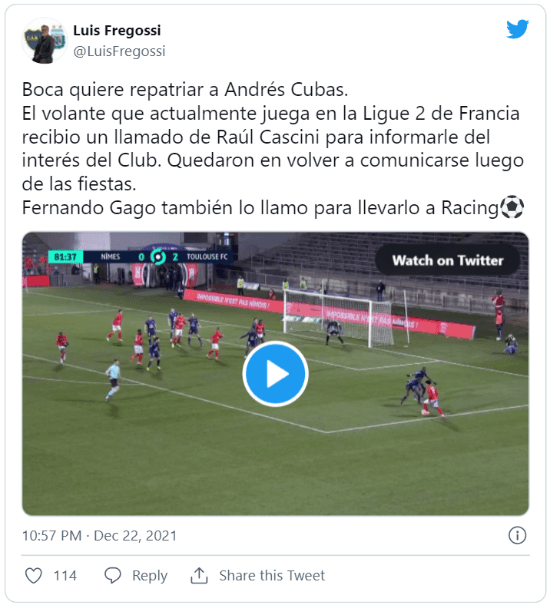This screenshot has height=605, width=550.
Task: Click the 10:57 PM Dec 22, 2021 timestamp
Action: (99, 536)
